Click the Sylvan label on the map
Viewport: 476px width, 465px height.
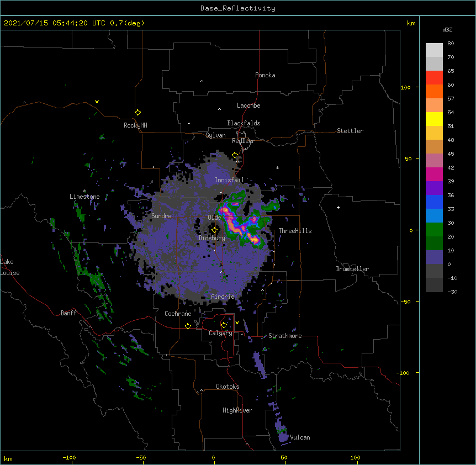pyautogui.click(x=215, y=135)
